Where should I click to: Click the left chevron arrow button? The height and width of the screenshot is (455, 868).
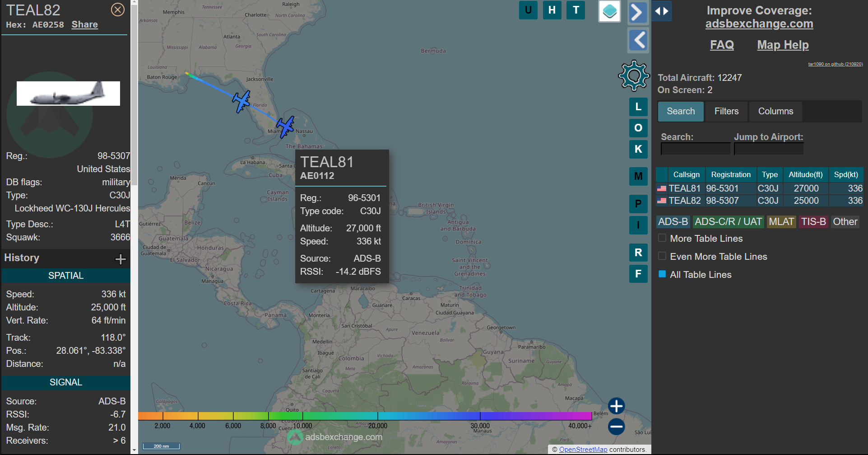(x=638, y=40)
